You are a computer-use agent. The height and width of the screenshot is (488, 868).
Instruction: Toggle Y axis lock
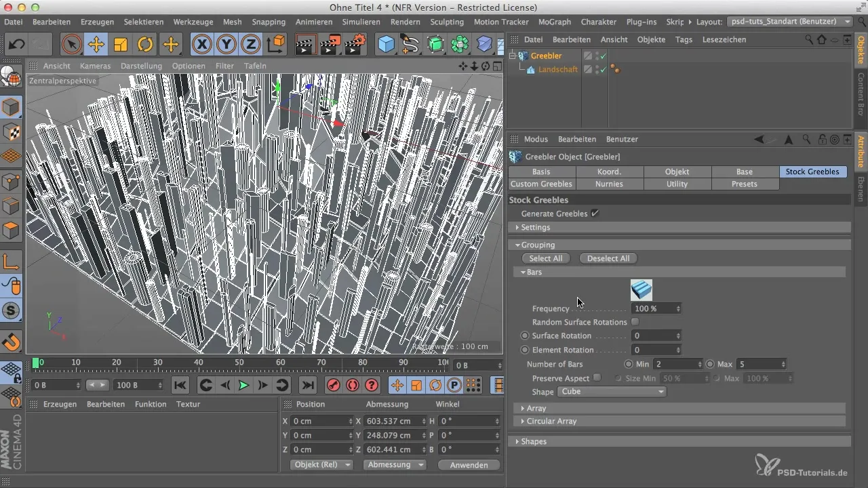tap(226, 45)
